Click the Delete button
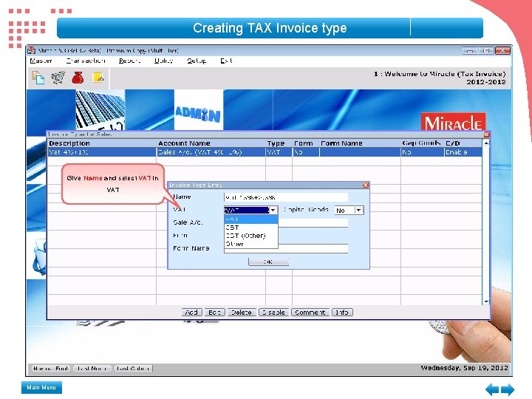Screen dimensions: 532x399 point(242,312)
